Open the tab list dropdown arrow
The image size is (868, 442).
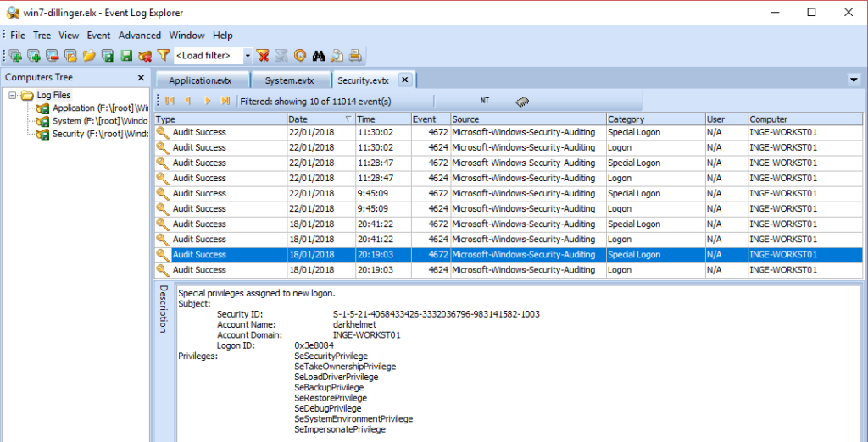click(853, 79)
